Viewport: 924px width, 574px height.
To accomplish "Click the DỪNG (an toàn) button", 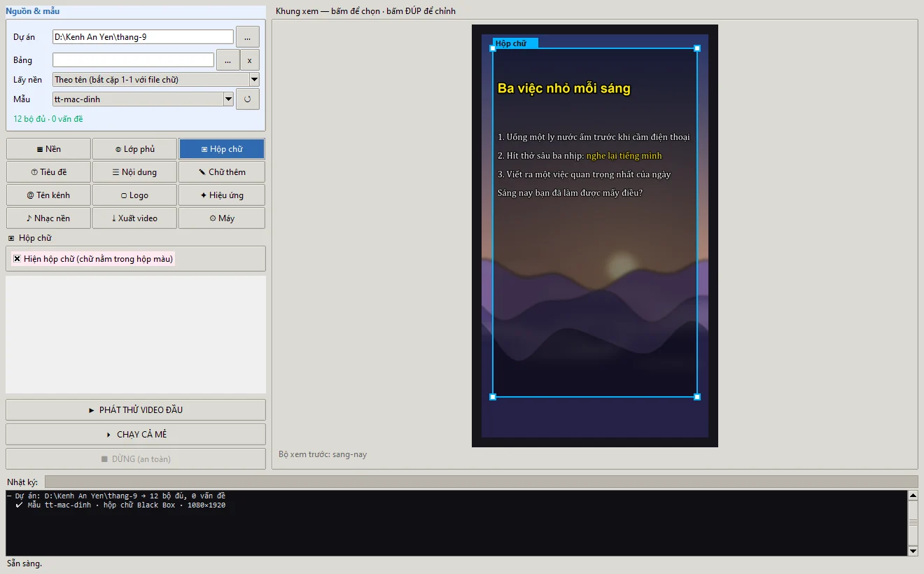I will pyautogui.click(x=136, y=459).
